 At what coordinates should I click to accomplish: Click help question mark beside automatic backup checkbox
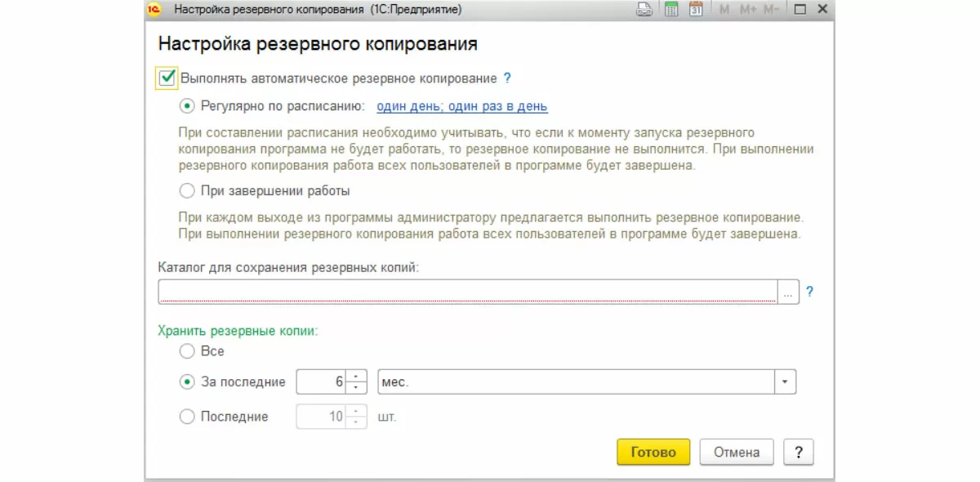[507, 78]
